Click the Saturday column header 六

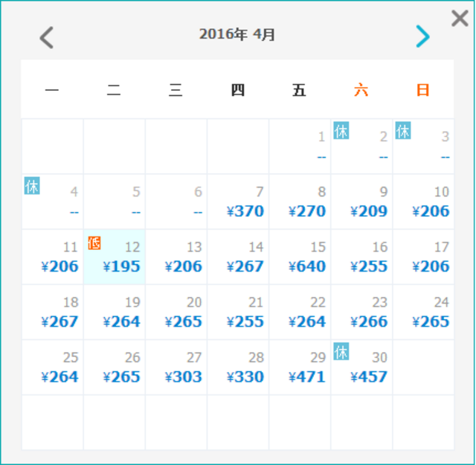pyautogui.click(x=361, y=91)
